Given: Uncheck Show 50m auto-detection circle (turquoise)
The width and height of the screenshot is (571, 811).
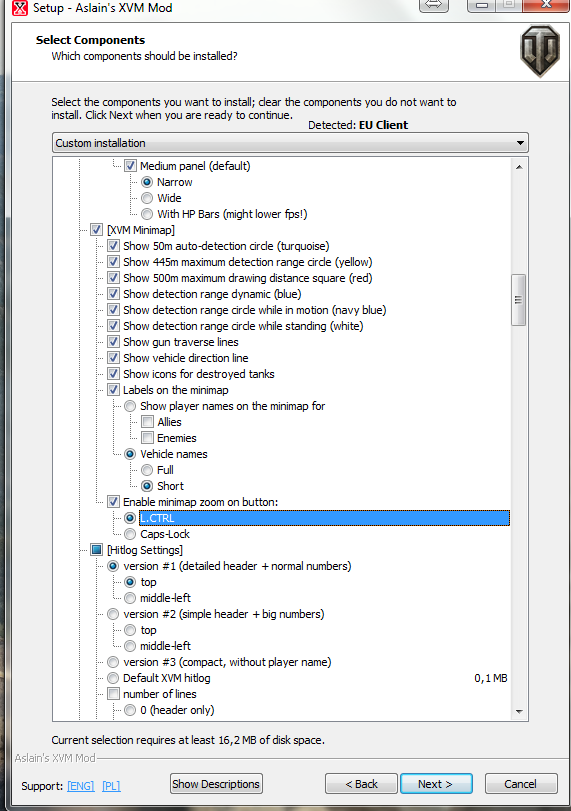Looking at the screenshot, I should point(113,246).
